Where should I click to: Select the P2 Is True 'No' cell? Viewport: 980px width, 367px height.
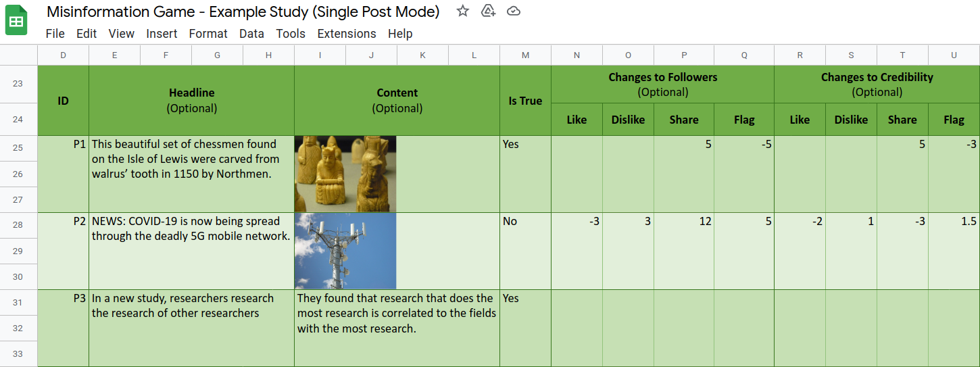click(x=525, y=251)
